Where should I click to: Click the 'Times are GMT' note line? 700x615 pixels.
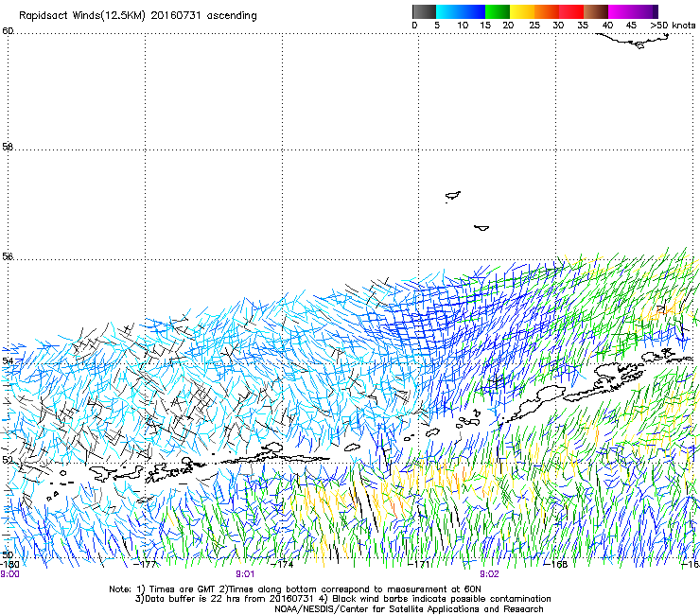point(295,589)
